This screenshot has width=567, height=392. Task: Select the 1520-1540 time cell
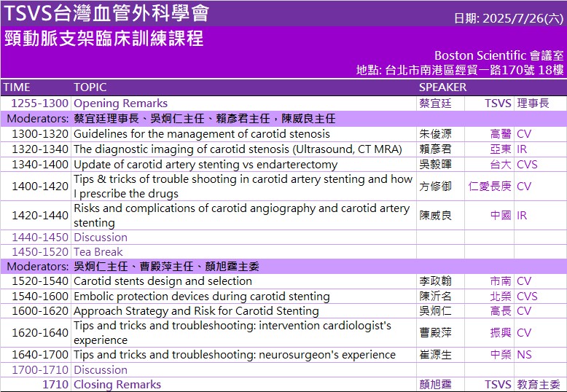click(x=40, y=281)
